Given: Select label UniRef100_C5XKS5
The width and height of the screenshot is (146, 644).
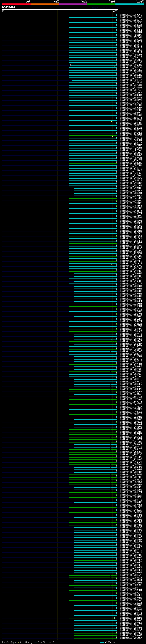Looking at the screenshot, I should pos(131,309).
